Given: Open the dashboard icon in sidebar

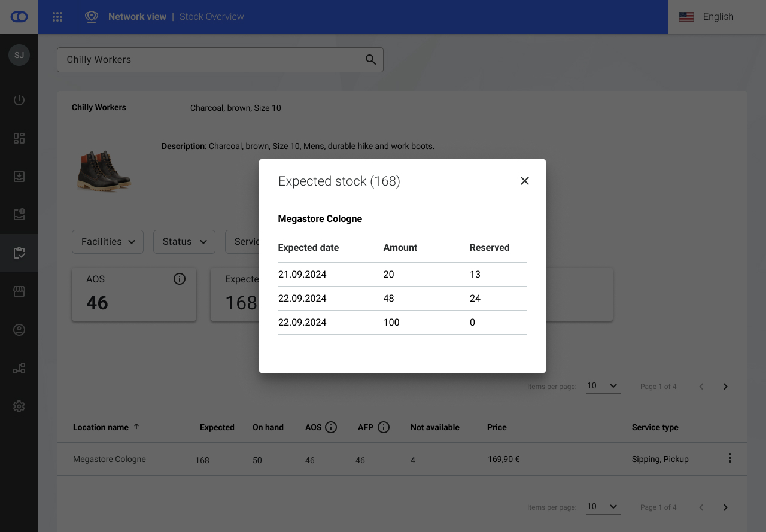Looking at the screenshot, I should (19, 138).
